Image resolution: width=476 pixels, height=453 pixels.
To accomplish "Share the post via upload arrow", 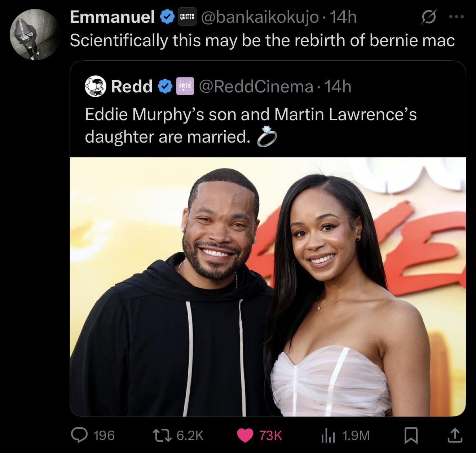I will pos(455,435).
